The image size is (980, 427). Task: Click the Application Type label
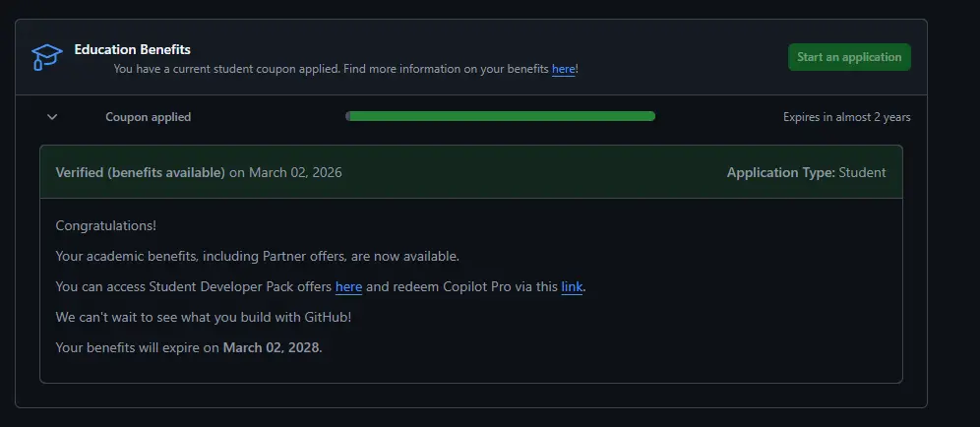point(780,172)
